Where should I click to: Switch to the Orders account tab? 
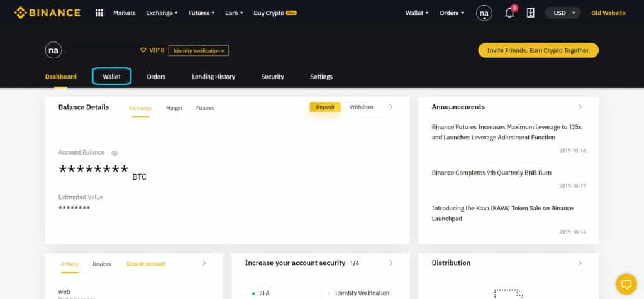point(156,77)
